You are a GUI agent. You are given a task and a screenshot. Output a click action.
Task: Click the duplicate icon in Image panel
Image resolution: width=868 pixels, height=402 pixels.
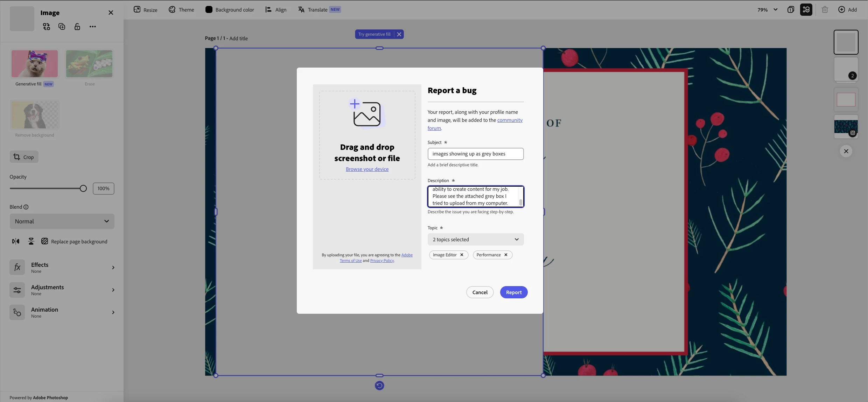[62, 27]
